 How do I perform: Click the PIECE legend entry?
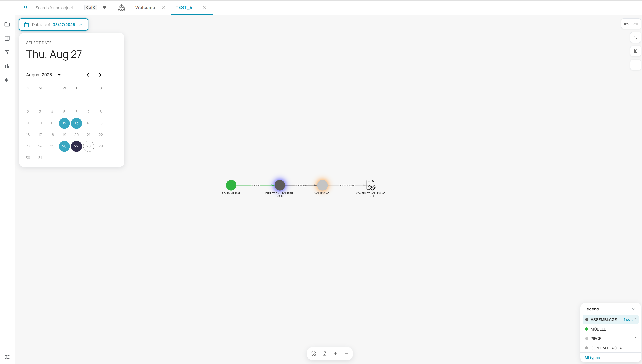click(x=610, y=339)
